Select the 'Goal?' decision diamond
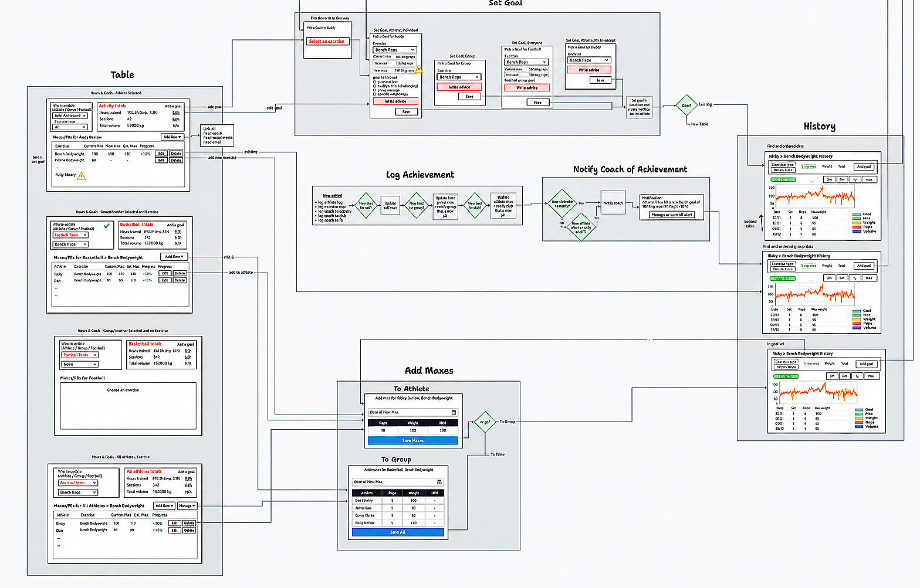Image resolution: width=920 pixels, height=588 pixels. click(x=686, y=106)
